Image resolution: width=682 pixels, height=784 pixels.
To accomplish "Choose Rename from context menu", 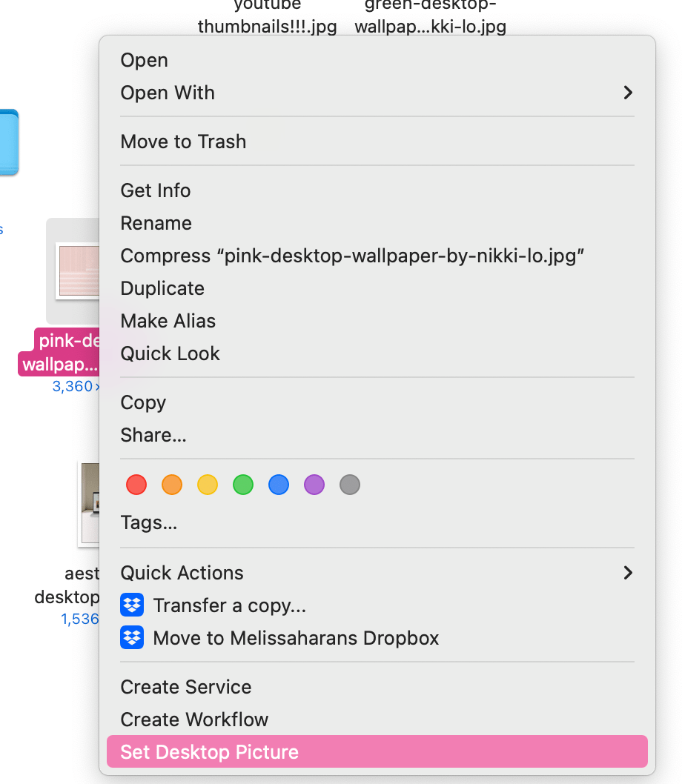I will point(377,224).
